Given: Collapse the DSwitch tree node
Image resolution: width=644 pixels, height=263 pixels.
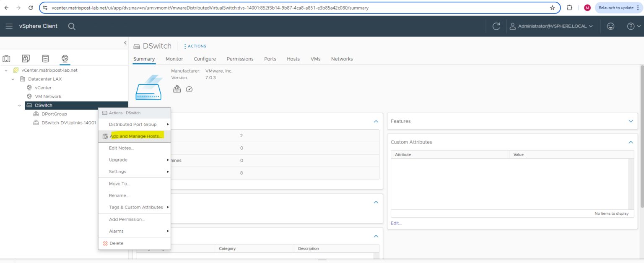Looking at the screenshot, I should (x=19, y=105).
